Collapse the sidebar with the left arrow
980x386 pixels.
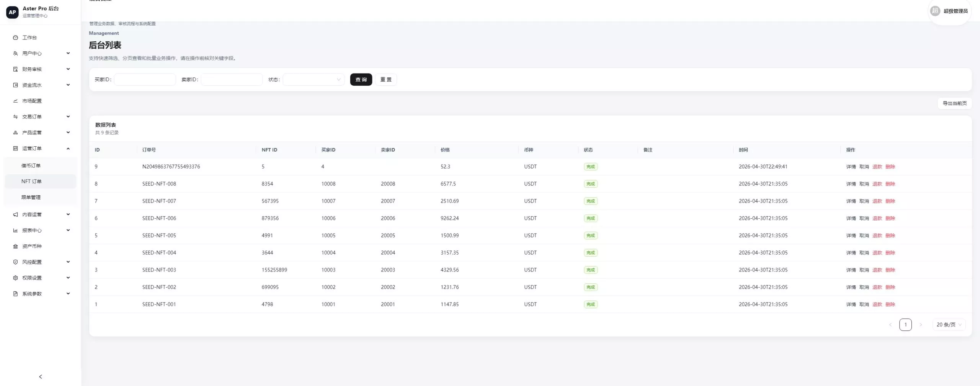(x=41, y=377)
